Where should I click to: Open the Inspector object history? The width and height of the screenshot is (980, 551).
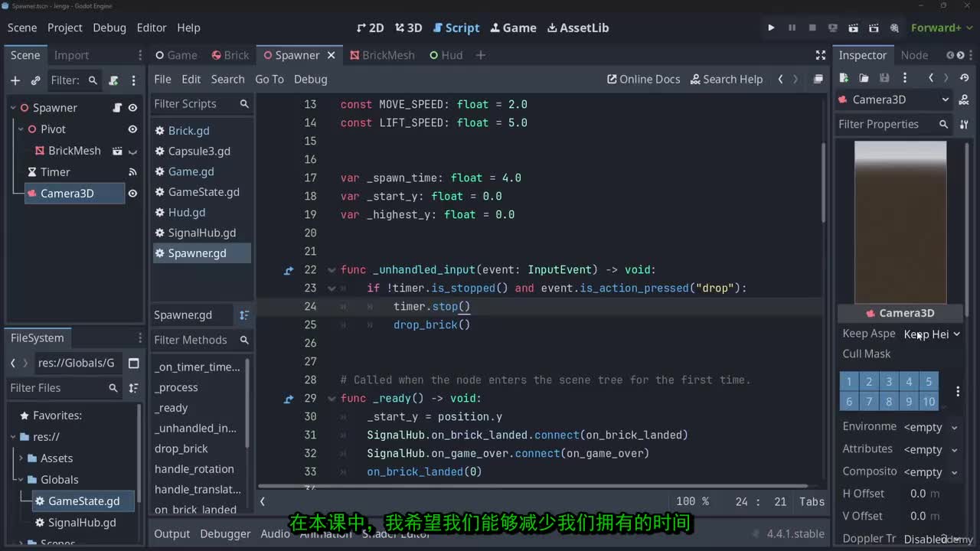click(x=964, y=78)
